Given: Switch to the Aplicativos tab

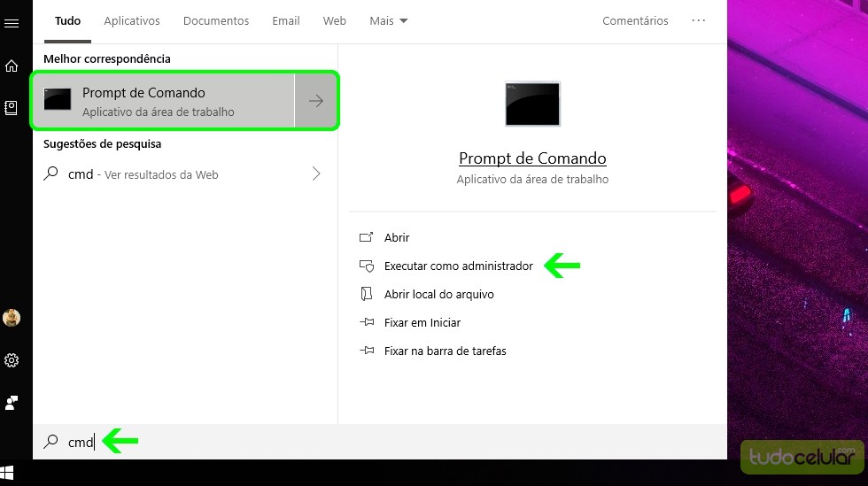Looking at the screenshot, I should pos(132,21).
